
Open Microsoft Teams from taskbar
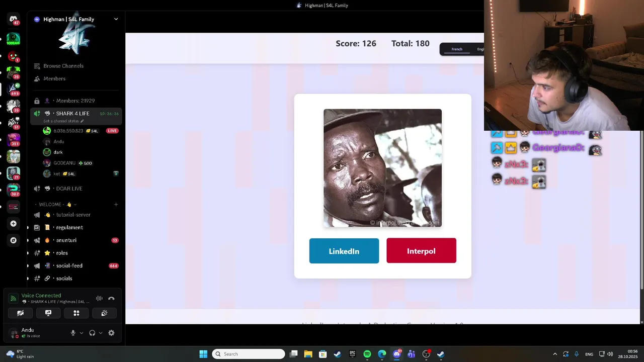pos(412,354)
